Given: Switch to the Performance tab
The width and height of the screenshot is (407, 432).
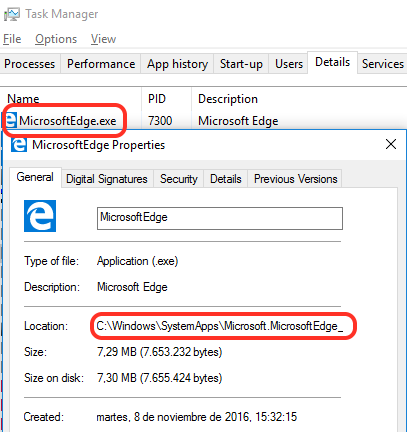Looking at the screenshot, I should coord(101,64).
